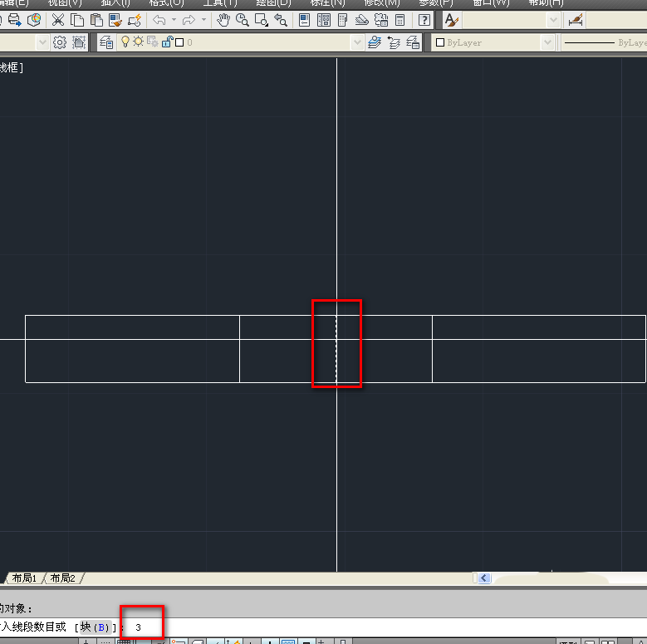Viewport: 647px width, 644px height.
Task: Click the My Workspace house icon
Action: coord(79,42)
